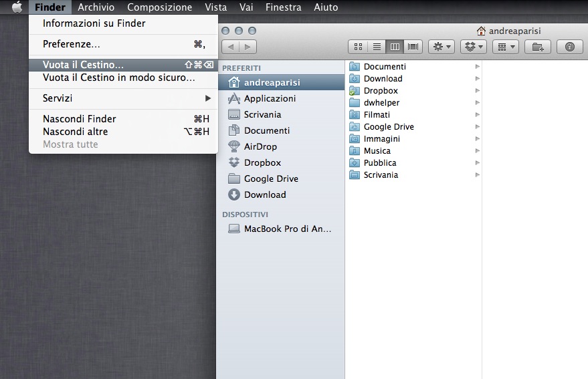
Task: Select the Scrivania folder in column list
Action: 414,174
